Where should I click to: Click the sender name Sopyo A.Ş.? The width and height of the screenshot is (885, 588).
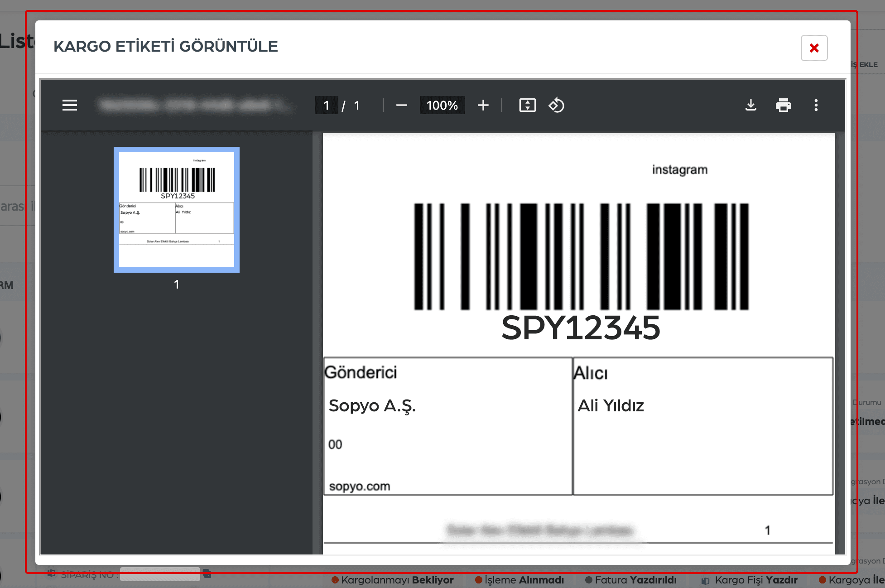[x=372, y=406]
